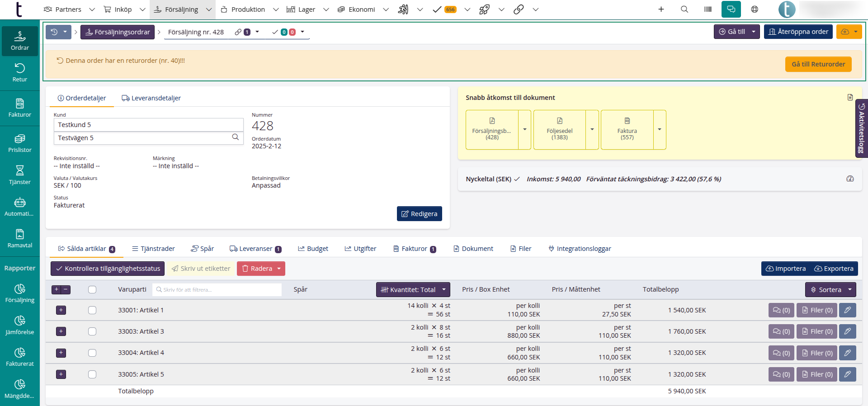Open the chat messages icon
Viewport: 868px width, 406px height.
tap(731, 9)
